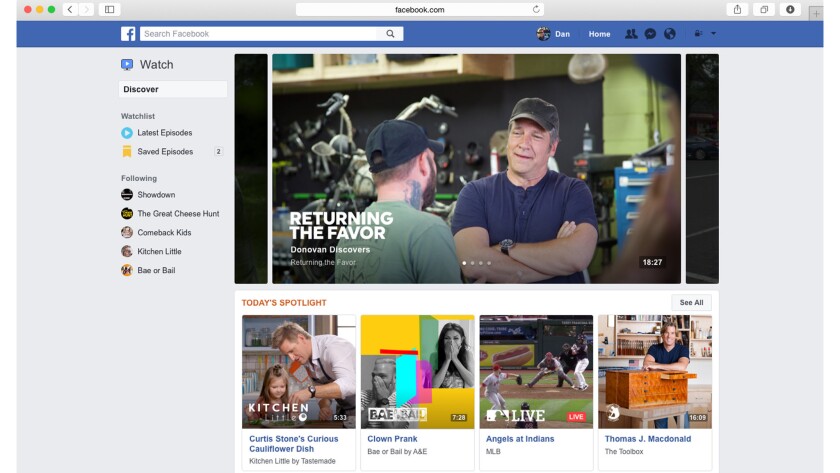This screenshot has width=840, height=473.
Task: Click the search magnifier icon
Action: point(391,34)
